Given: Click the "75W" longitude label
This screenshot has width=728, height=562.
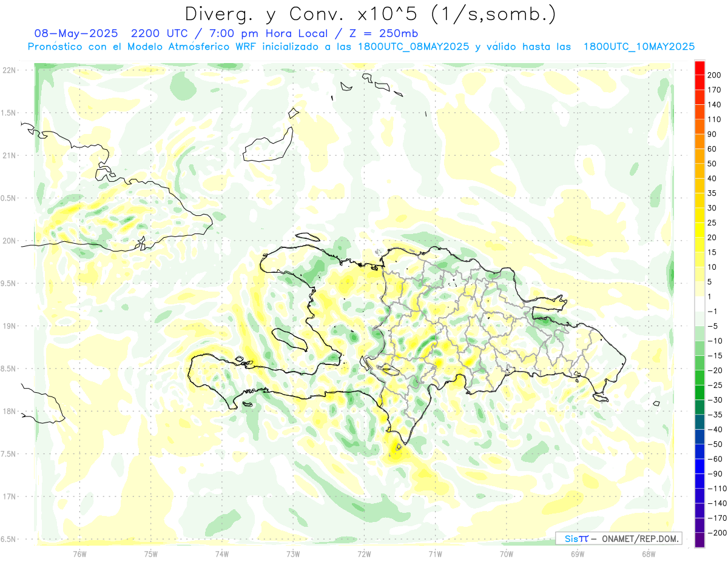Looking at the screenshot, I should [151, 554].
